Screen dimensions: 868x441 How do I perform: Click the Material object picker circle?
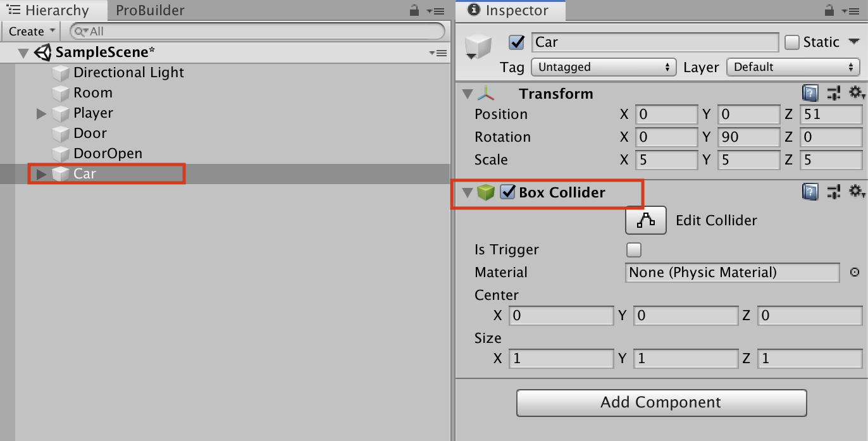pos(854,273)
